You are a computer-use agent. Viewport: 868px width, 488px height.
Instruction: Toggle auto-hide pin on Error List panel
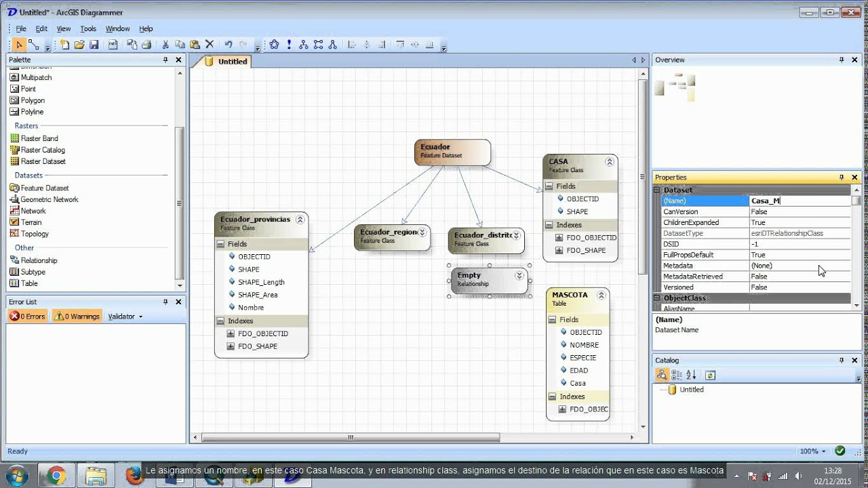165,302
